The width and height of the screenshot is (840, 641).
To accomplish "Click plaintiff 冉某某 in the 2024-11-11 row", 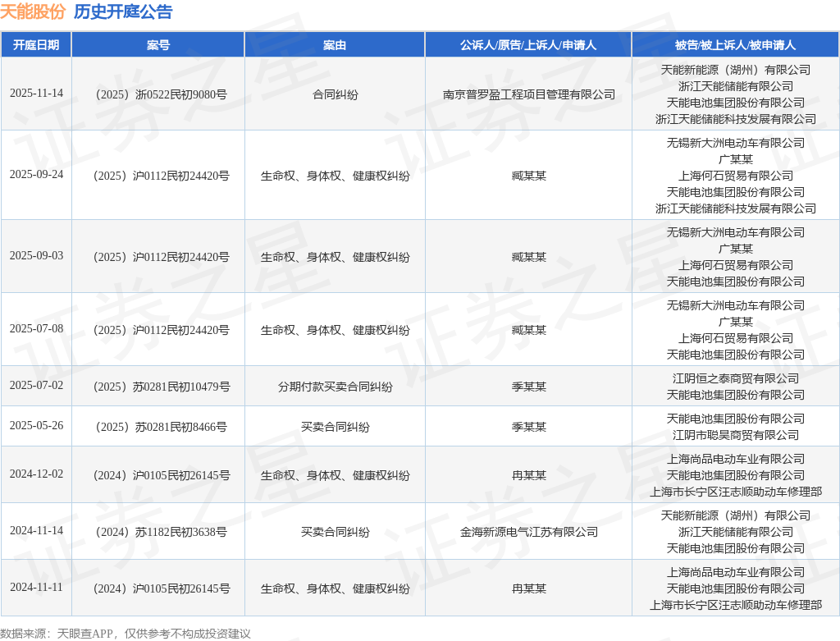I will 529,588.
